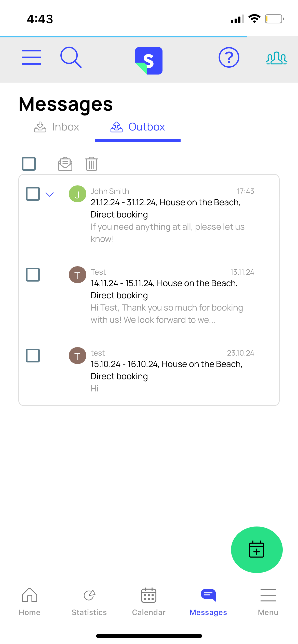Tap the green add booking button
Viewport: 298px width, 644px height.
pos(256,550)
